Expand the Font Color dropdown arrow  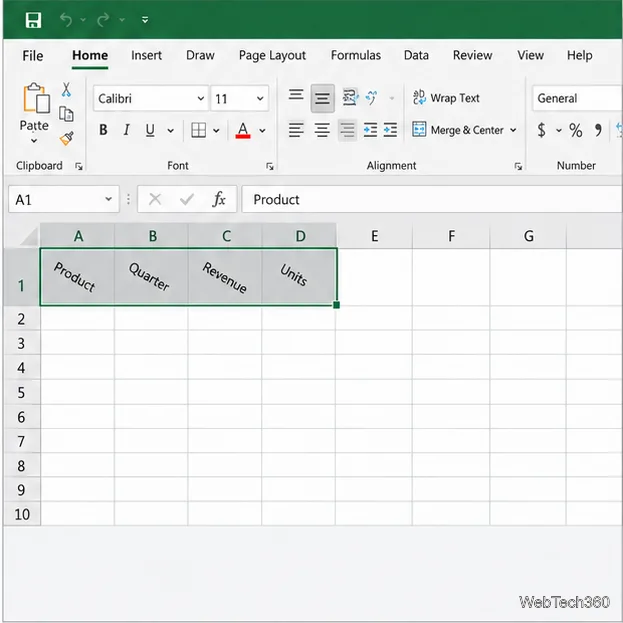click(x=262, y=130)
